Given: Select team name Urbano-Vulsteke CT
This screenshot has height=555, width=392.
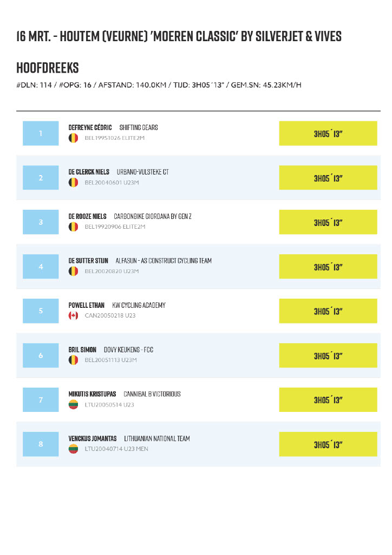Looking at the screenshot, I should point(142,172).
